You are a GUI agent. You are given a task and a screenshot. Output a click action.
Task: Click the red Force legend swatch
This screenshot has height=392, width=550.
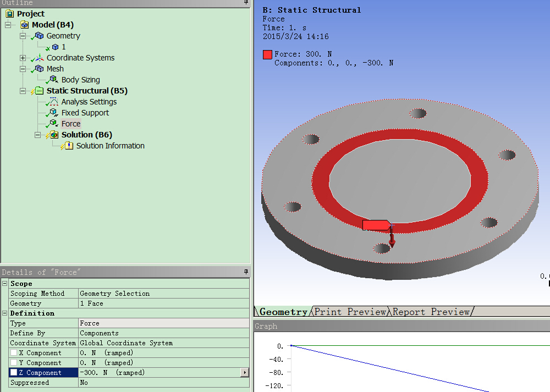(x=267, y=54)
